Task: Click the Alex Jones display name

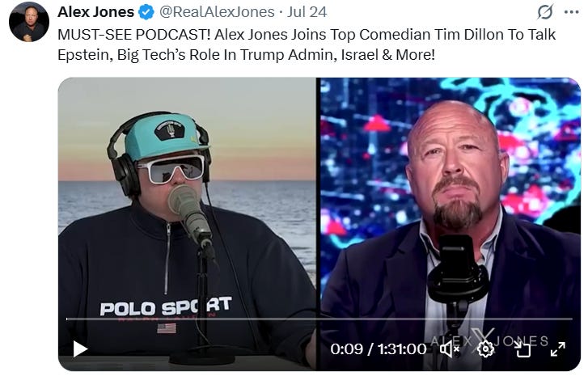Action: (96, 12)
